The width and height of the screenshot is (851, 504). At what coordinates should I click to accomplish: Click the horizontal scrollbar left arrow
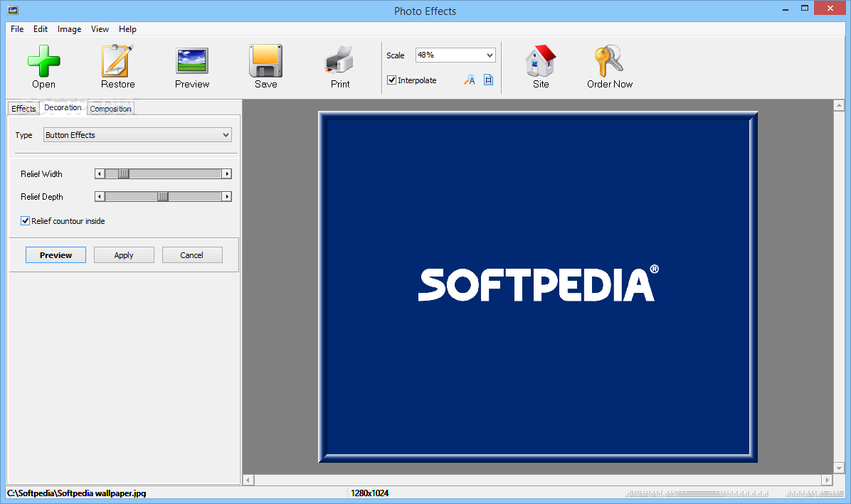point(248,480)
